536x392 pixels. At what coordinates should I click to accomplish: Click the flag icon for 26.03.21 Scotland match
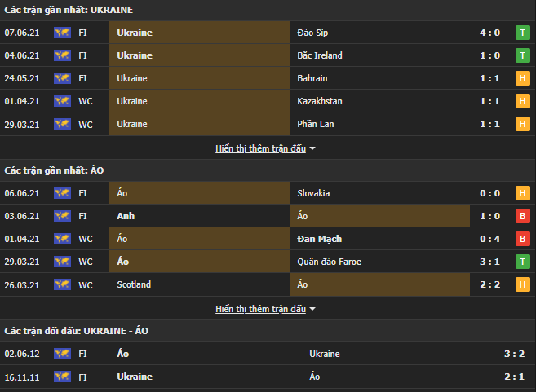[x=62, y=284]
